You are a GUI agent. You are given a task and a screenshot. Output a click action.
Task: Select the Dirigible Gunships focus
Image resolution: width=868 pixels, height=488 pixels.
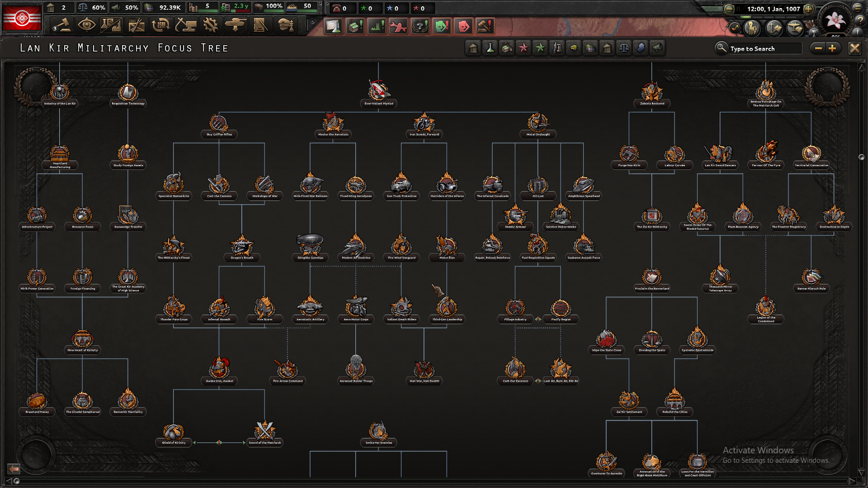310,245
